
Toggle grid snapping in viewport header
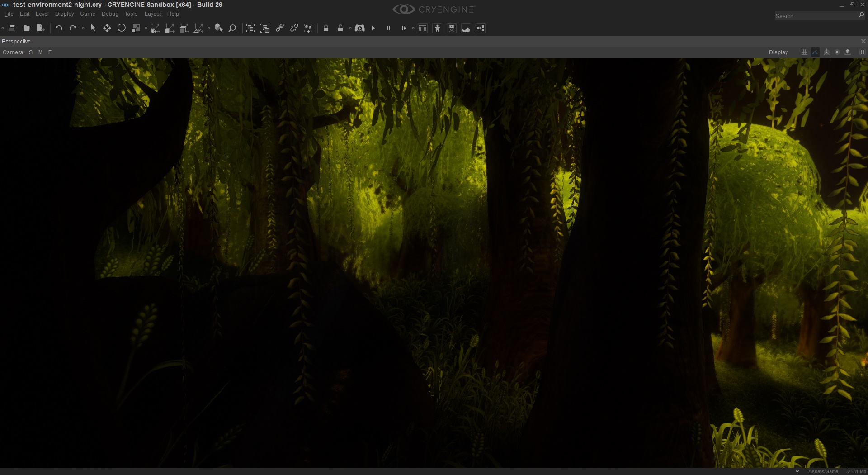point(804,52)
